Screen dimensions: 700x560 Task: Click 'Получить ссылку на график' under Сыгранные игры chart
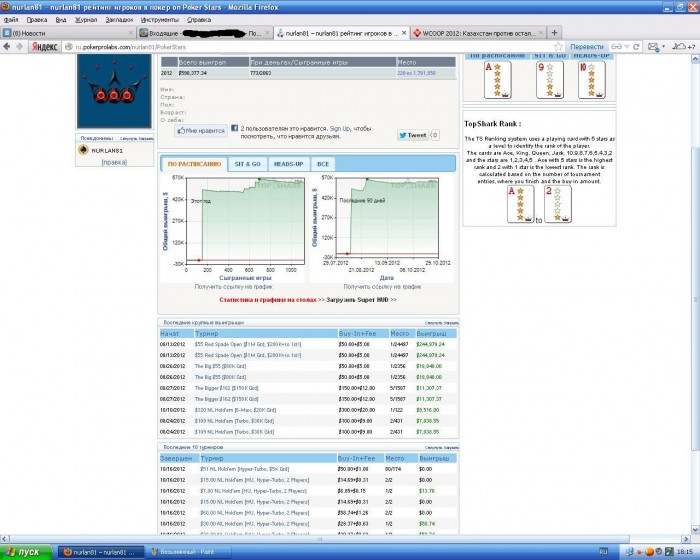[x=233, y=287]
